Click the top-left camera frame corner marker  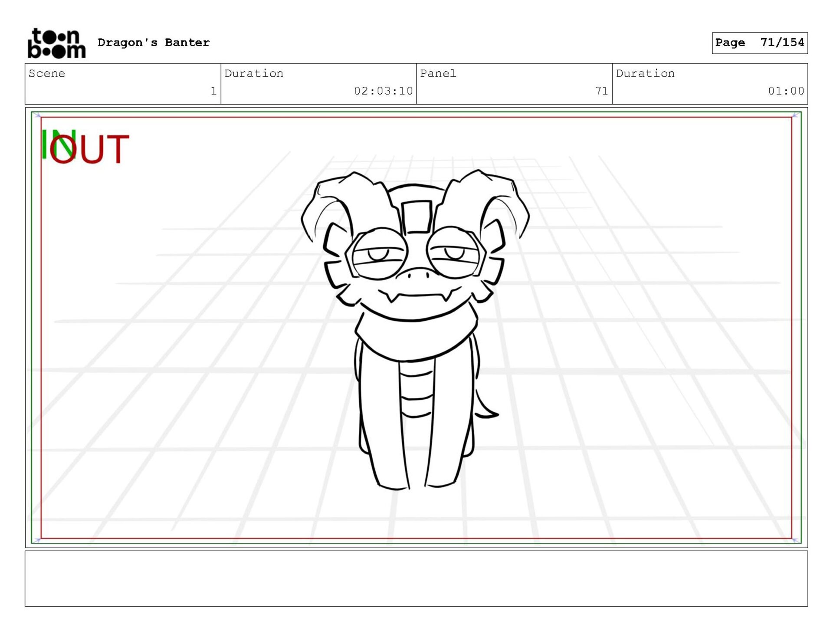pos(37,115)
